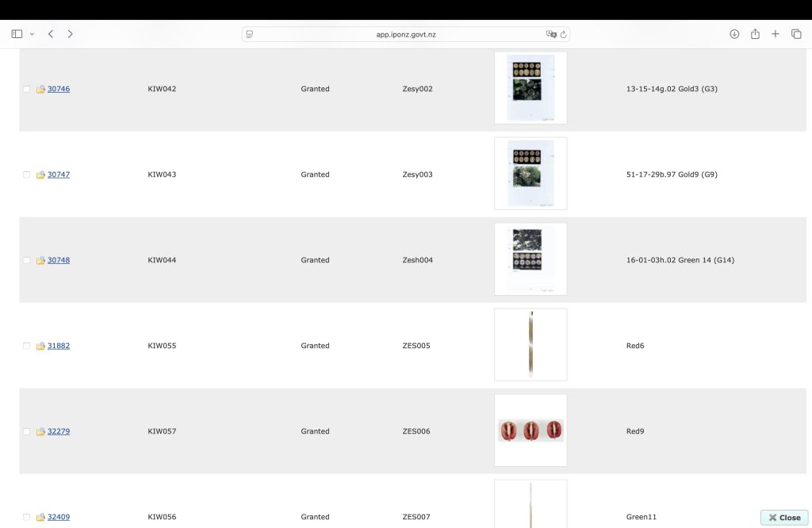Click Granted status in KIW042 row

tap(315, 89)
